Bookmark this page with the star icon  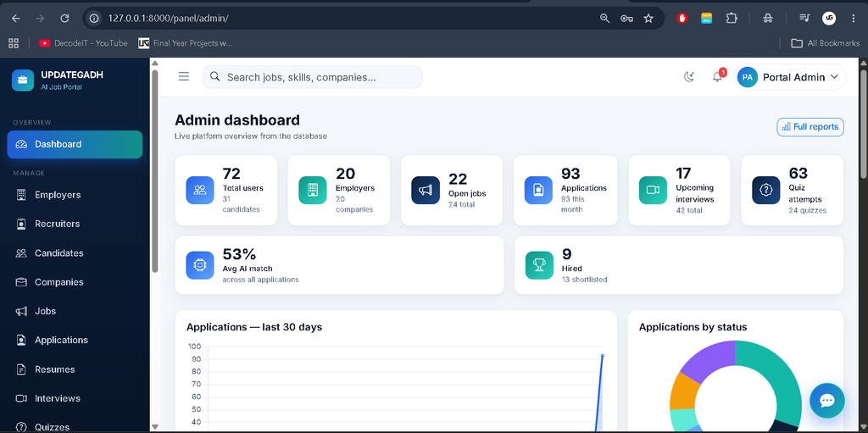[x=648, y=19]
